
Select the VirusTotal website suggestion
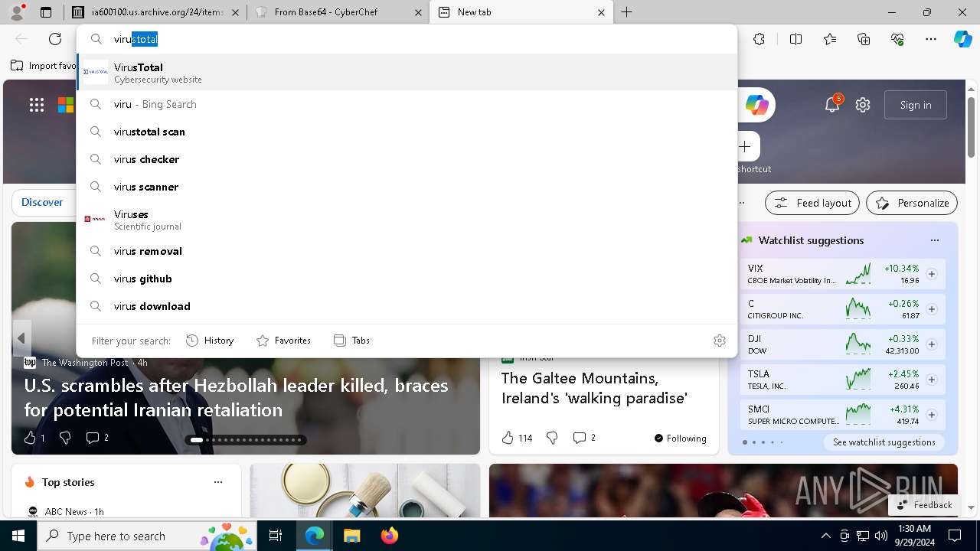(407, 72)
